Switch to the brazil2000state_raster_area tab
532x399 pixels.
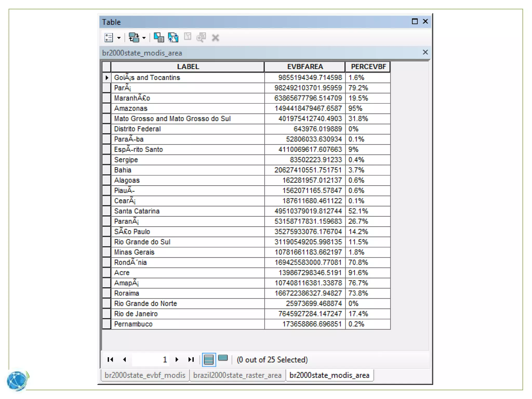[x=237, y=375]
